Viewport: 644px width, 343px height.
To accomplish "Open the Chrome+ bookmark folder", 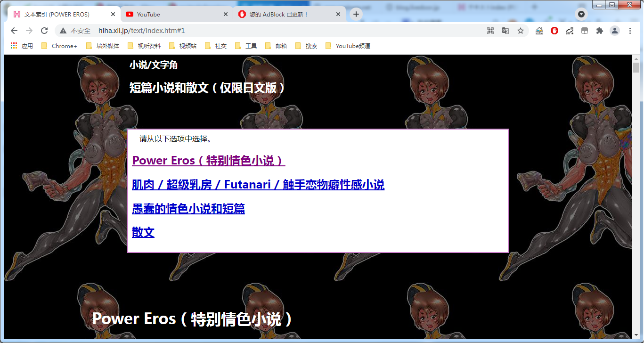I will point(59,46).
